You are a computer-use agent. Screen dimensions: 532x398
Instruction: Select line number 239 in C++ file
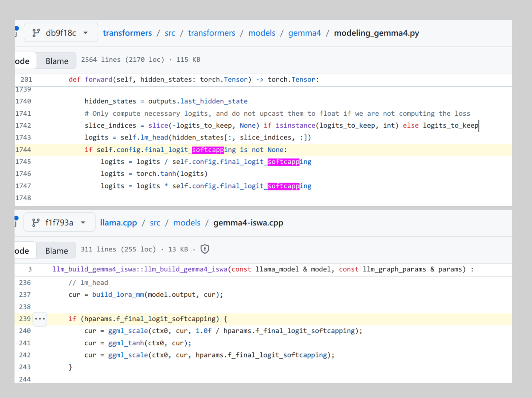coord(25,319)
